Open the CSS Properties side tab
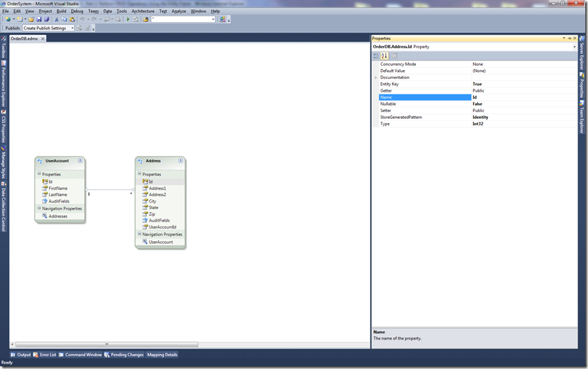The image size is (588, 369). (3, 126)
